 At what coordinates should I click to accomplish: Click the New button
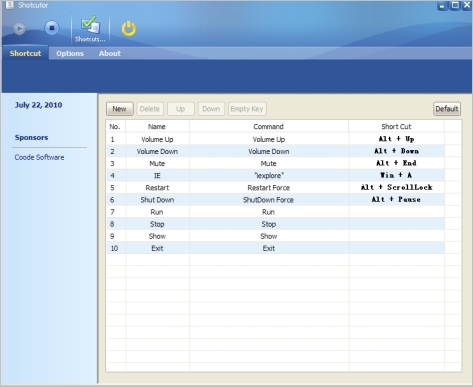point(120,109)
